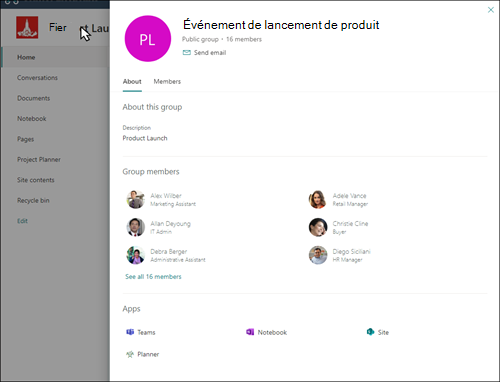
Task: Open Alex Wilber's profile photo
Action: click(135, 199)
